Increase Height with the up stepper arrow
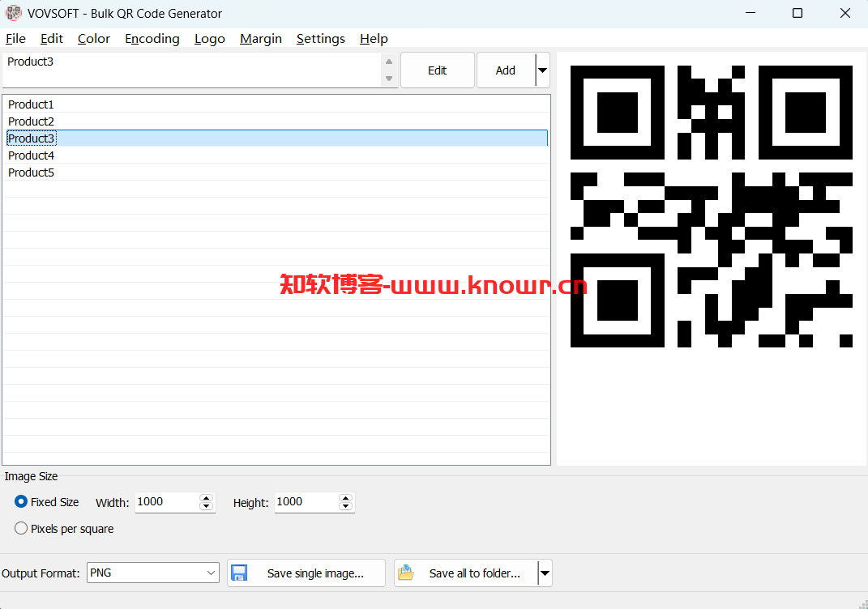 click(x=346, y=498)
